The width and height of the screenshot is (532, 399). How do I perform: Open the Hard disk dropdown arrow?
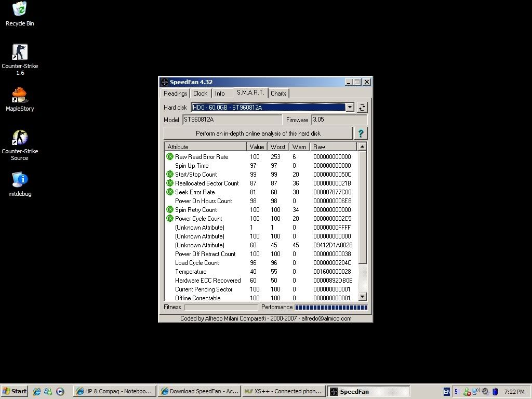350,108
